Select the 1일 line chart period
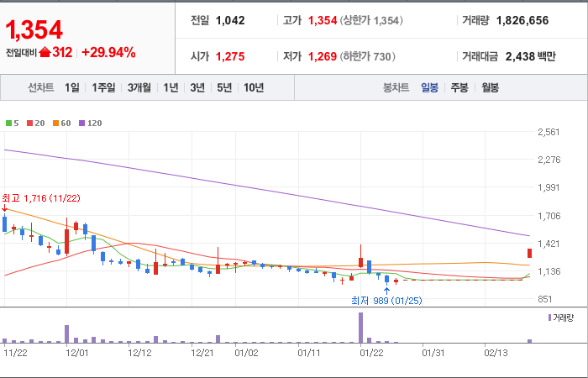 coord(72,87)
